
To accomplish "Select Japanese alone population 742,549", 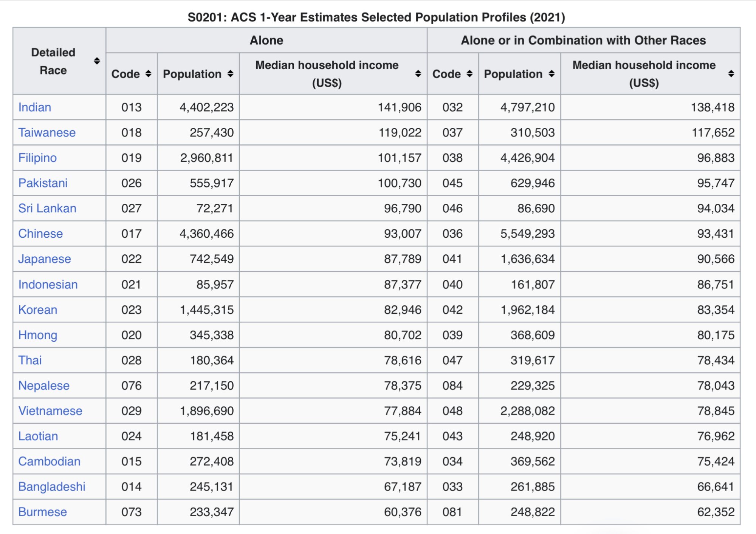I will click(212, 259).
